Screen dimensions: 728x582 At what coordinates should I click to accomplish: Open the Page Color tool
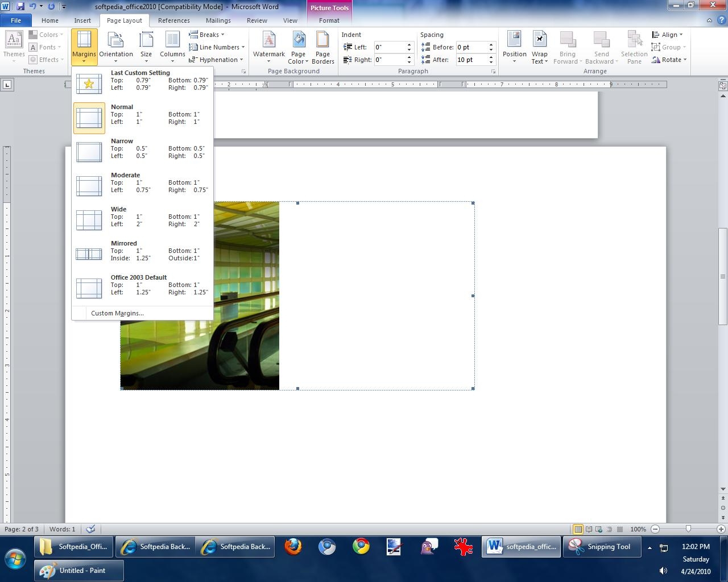[x=298, y=40]
